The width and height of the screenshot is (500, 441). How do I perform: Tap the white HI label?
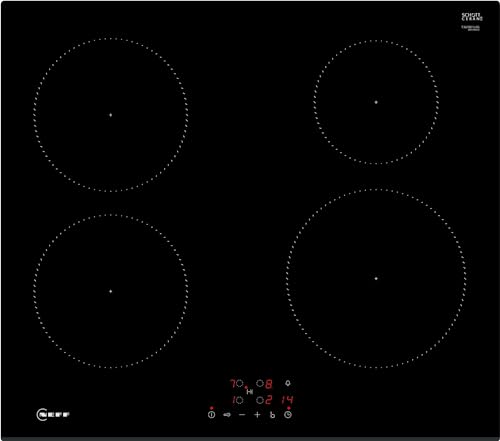click(x=250, y=392)
